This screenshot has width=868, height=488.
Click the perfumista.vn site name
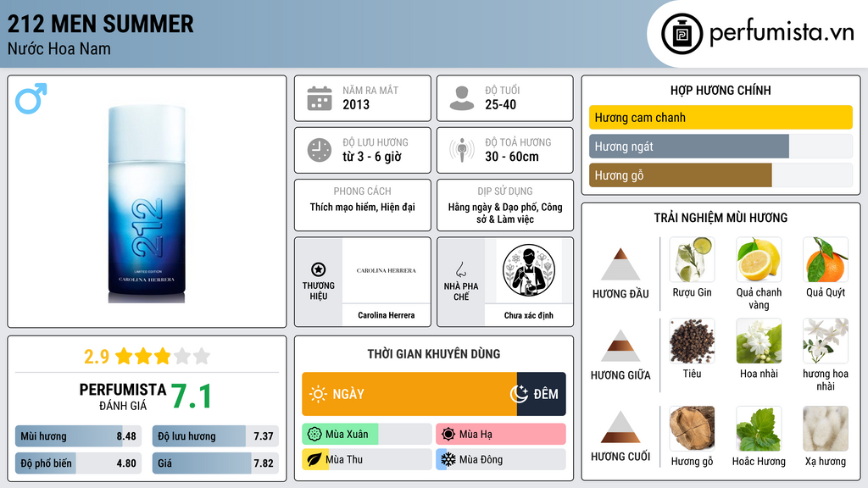[782, 32]
